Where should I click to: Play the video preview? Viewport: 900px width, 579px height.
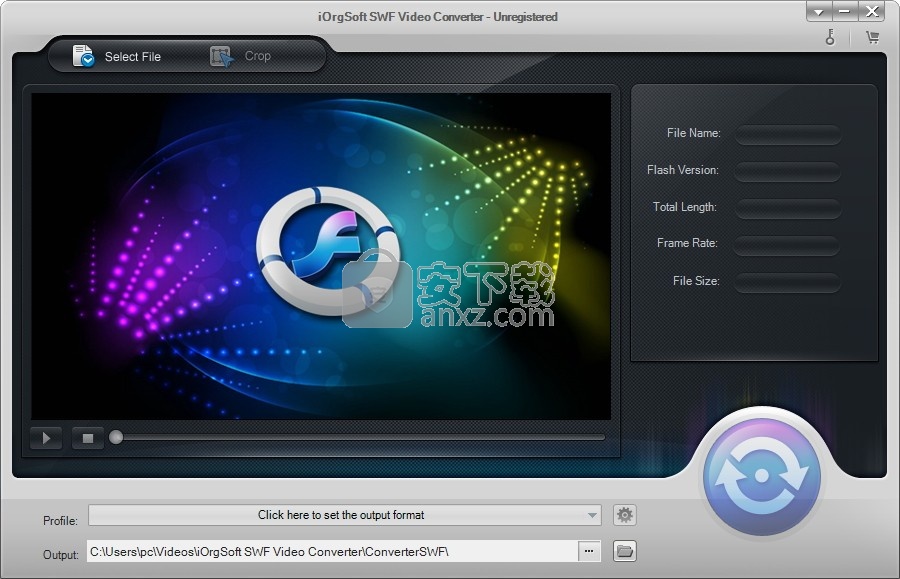pyautogui.click(x=46, y=438)
